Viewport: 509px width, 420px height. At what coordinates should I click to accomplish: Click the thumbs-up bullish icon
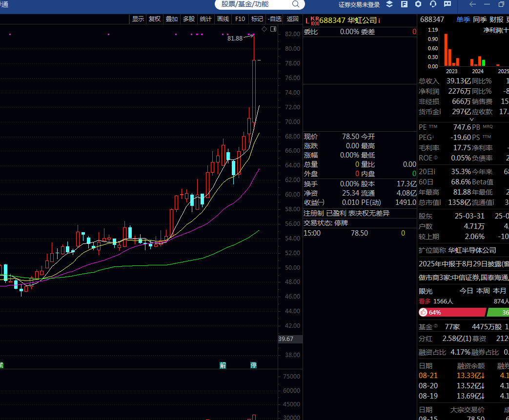click(x=423, y=312)
